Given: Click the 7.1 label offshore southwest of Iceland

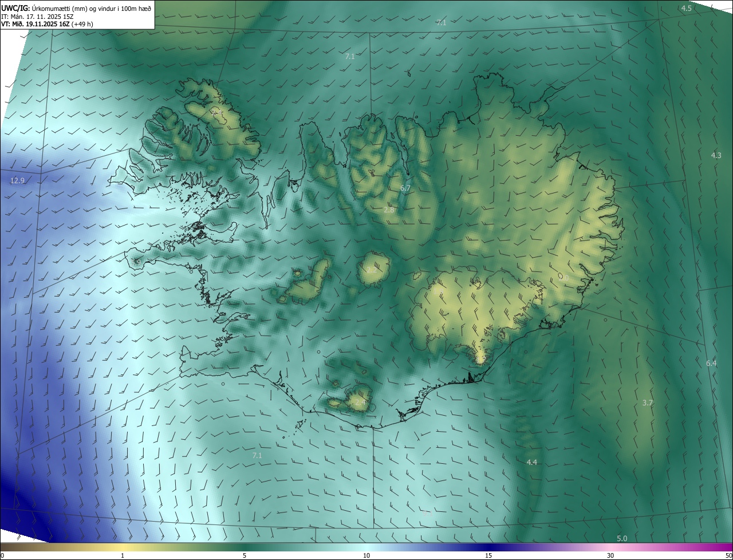Looking at the screenshot, I should click(257, 456).
